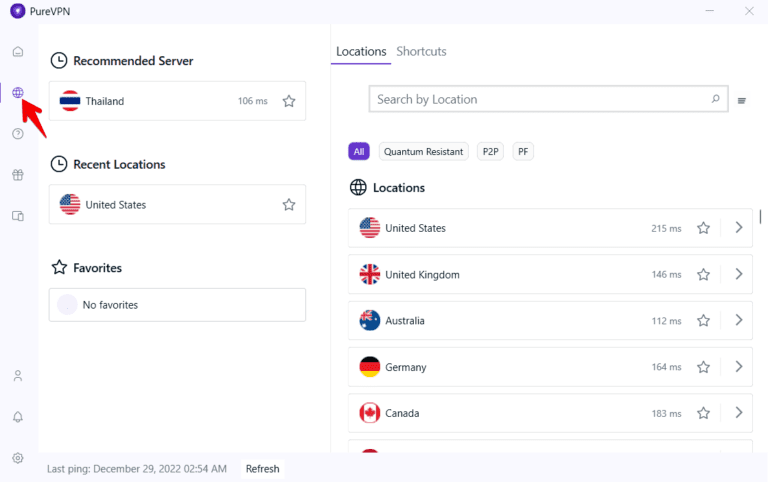Toggle favorite star for United Kingdom
The height and width of the screenshot is (482, 768).
(x=703, y=274)
